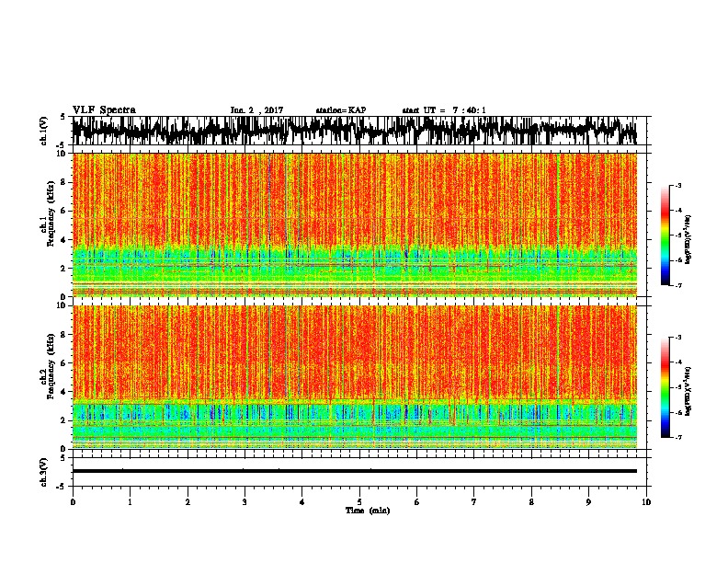The height and width of the screenshot is (563, 728).
Task: Click the ch.1 colorbar log(PSD) label
Action: point(688,239)
